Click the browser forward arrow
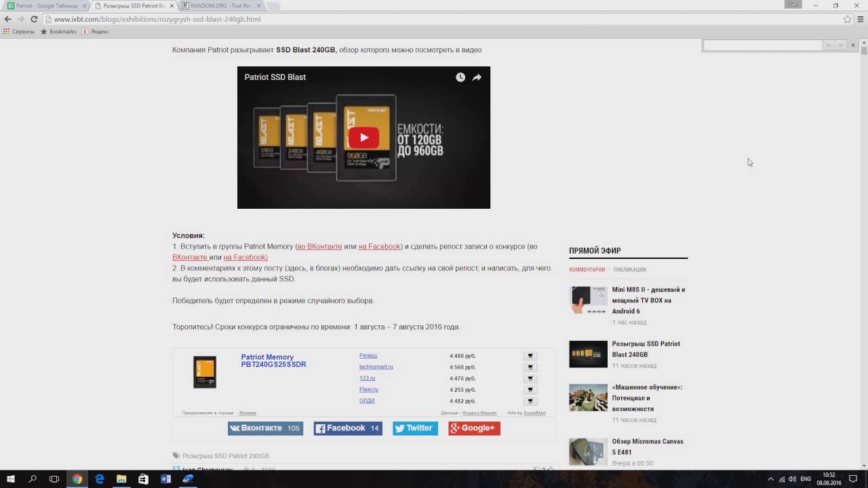 21,19
